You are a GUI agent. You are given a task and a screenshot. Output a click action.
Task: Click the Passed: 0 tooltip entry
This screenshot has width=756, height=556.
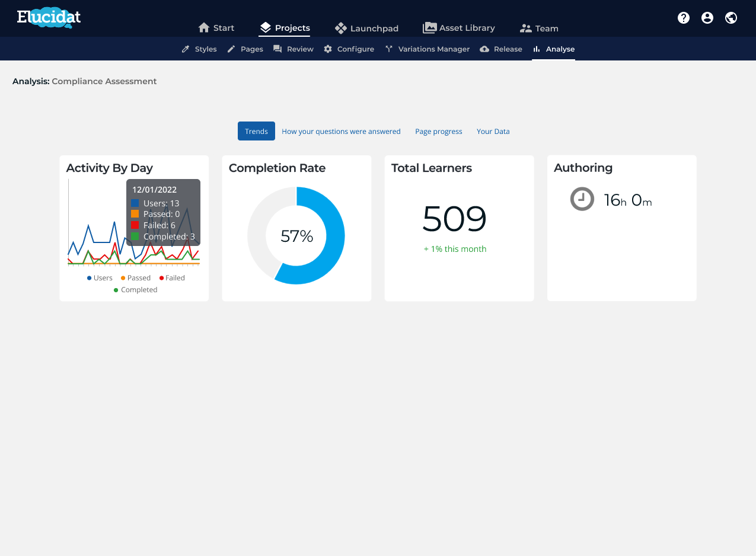[x=155, y=214]
